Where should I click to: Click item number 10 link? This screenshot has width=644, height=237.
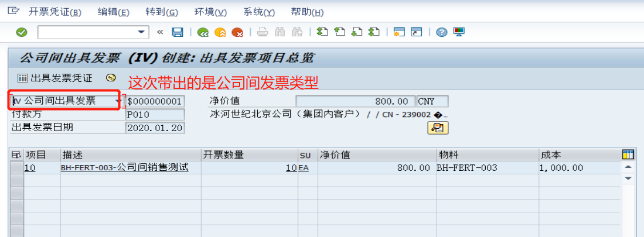click(x=29, y=168)
